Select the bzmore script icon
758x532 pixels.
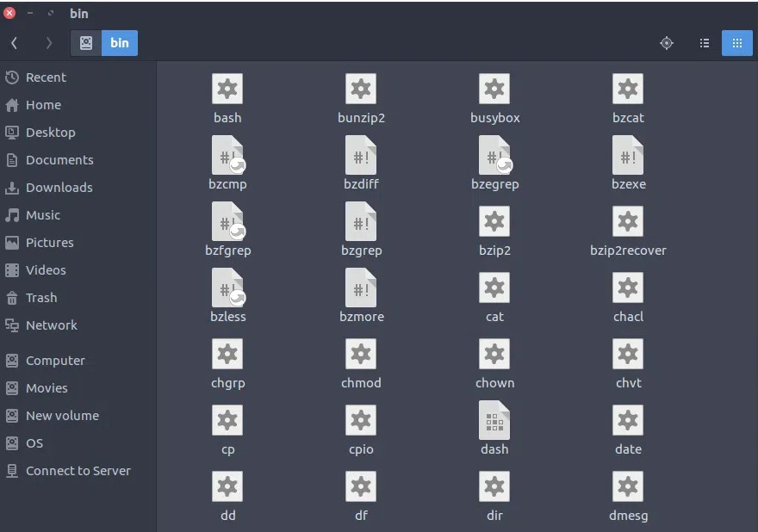click(361, 288)
